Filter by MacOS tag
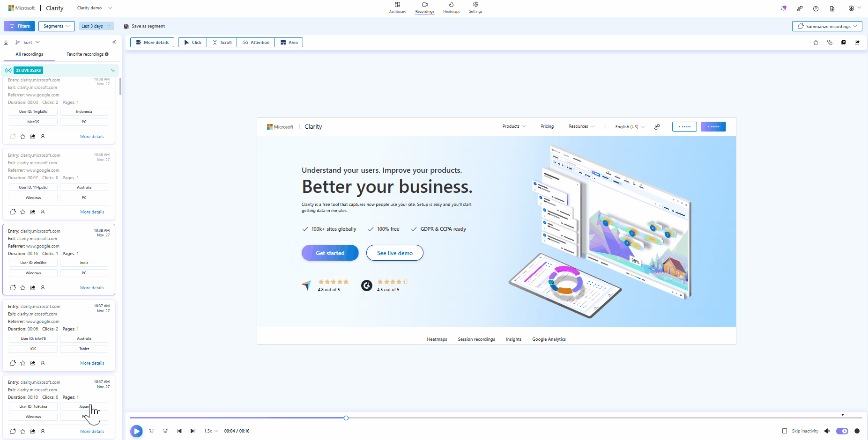 [33, 122]
